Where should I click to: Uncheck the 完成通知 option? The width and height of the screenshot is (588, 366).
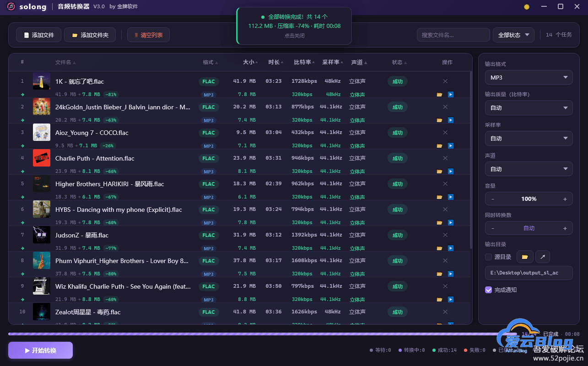488,290
